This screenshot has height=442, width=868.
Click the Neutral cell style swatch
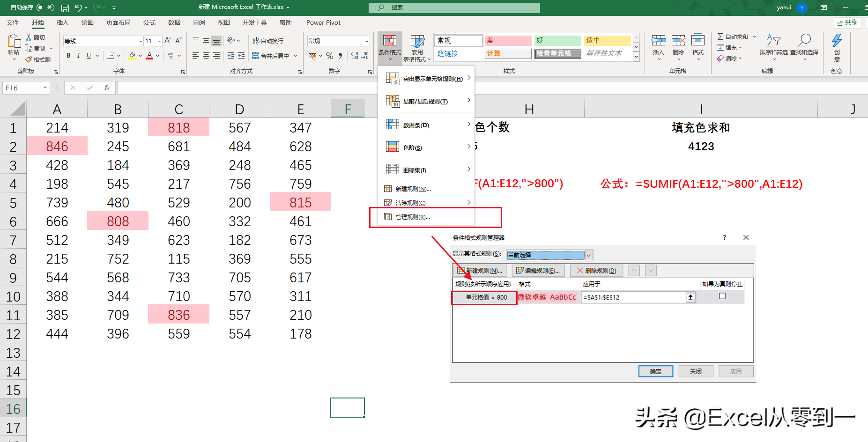[x=608, y=40]
